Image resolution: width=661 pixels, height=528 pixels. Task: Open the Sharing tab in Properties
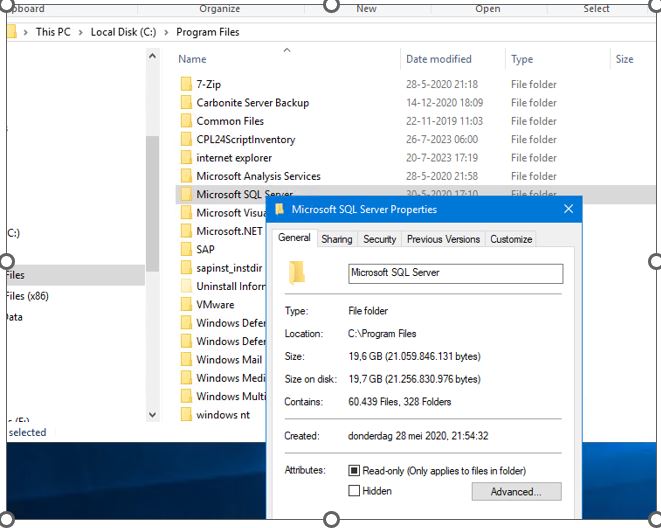point(336,239)
